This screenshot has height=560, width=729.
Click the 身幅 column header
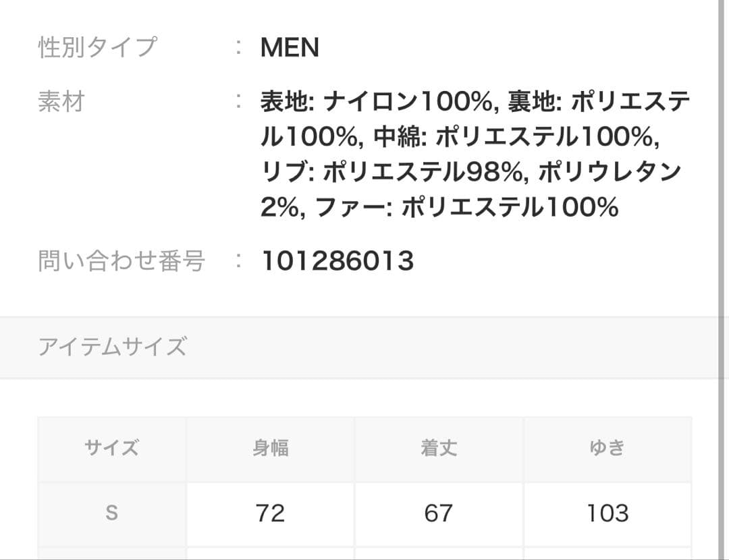(x=271, y=448)
